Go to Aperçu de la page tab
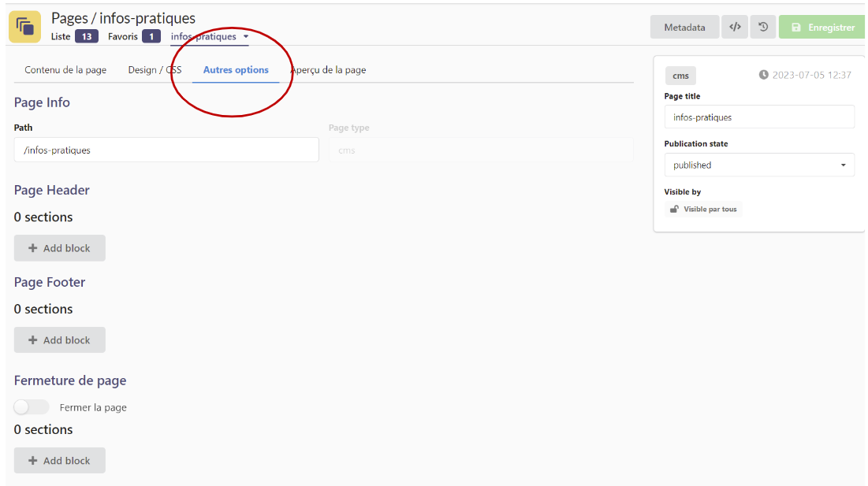The image size is (868, 486). click(x=329, y=70)
